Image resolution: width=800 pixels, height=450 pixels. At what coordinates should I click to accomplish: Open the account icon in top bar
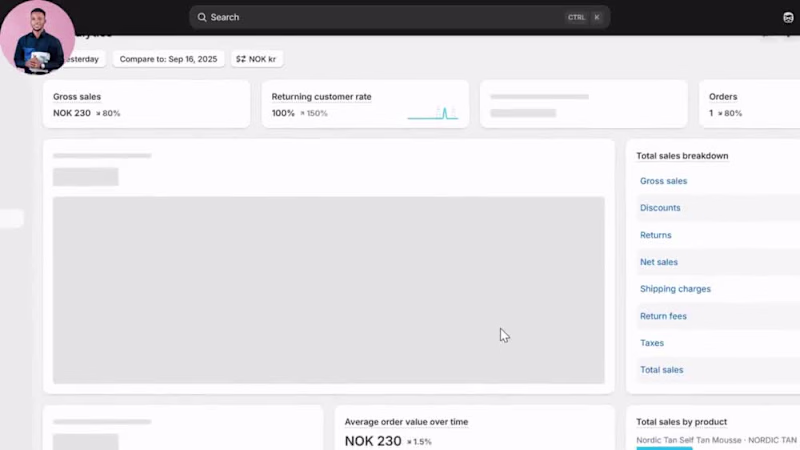tap(788, 17)
